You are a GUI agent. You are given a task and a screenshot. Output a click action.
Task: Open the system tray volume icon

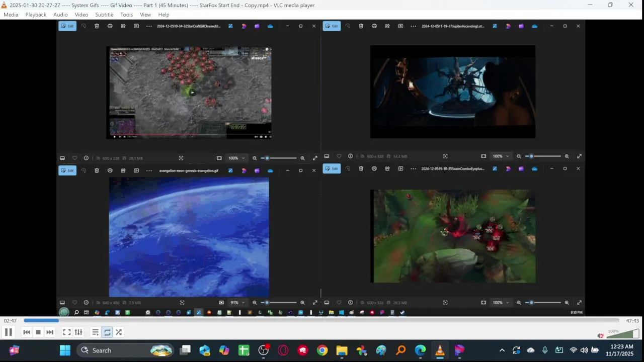click(x=584, y=350)
